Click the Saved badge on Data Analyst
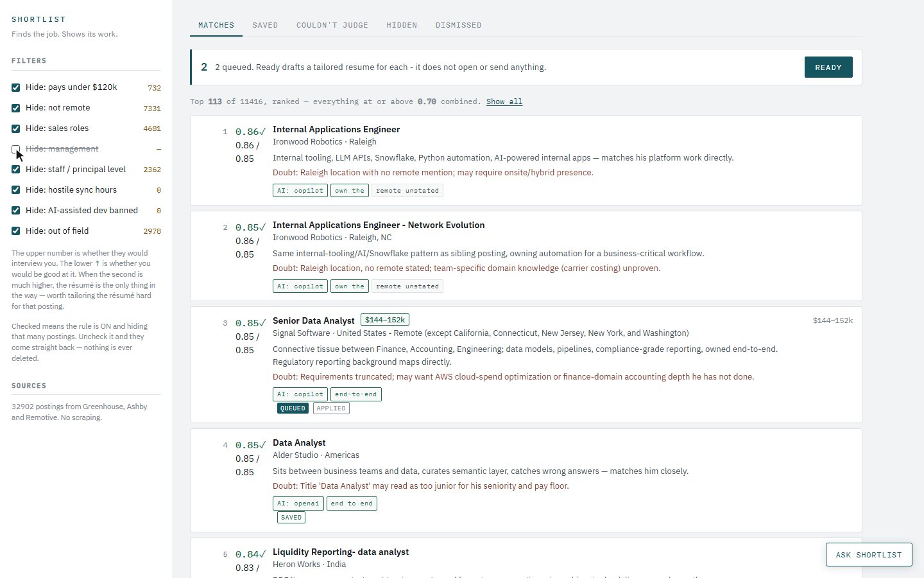Screen dimensions: 924x578 [291, 518]
